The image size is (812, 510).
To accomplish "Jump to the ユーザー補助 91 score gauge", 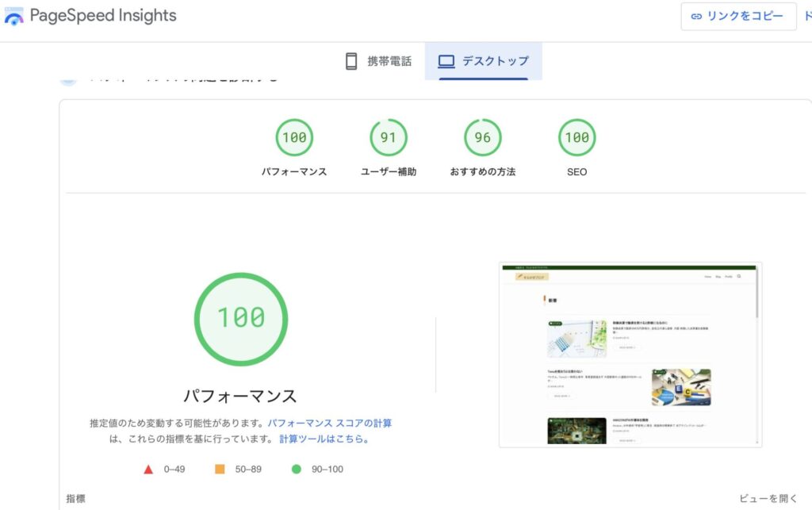I will (389, 138).
